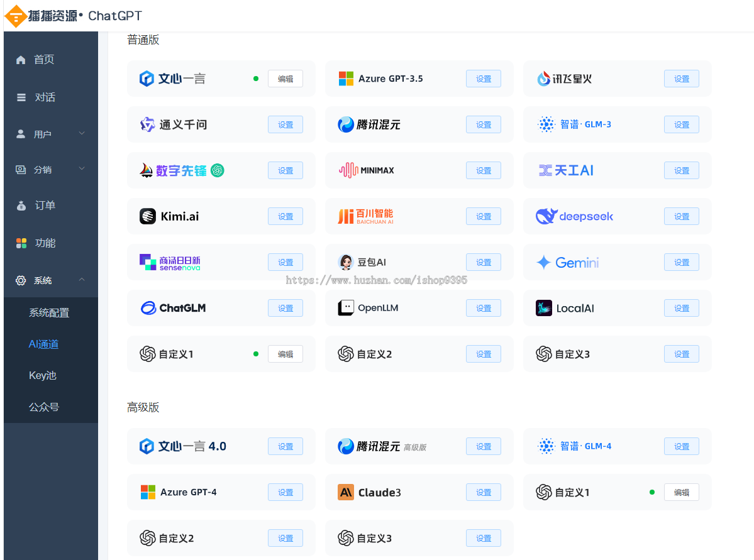This screenshot has height=560, width=754.
Task: Click the Gemini sparkle logo
Action: point(543,263)
